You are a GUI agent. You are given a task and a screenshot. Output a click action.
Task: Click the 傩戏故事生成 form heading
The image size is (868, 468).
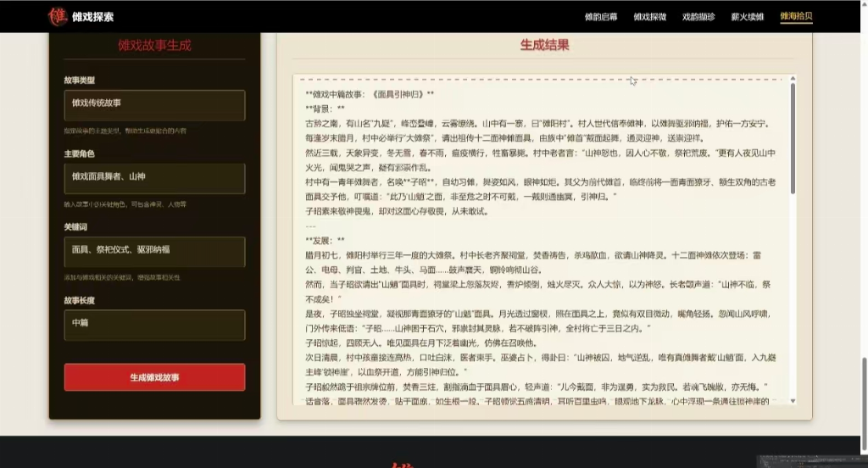154,46
